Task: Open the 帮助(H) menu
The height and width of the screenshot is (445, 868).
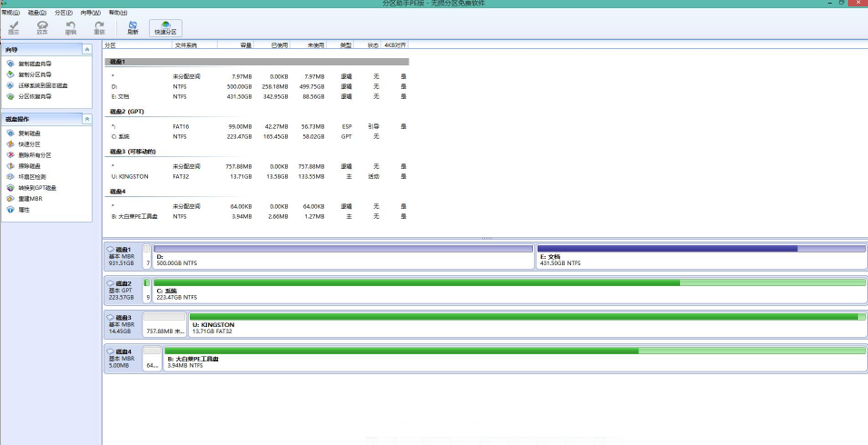Action: (118, 13)
